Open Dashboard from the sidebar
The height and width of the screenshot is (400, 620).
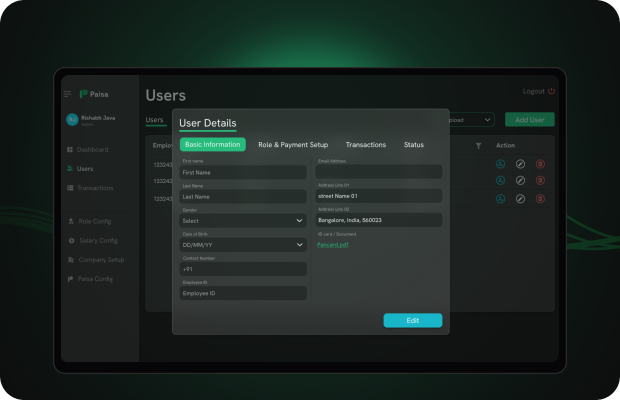pyautogui.click(x=92, y=149)
